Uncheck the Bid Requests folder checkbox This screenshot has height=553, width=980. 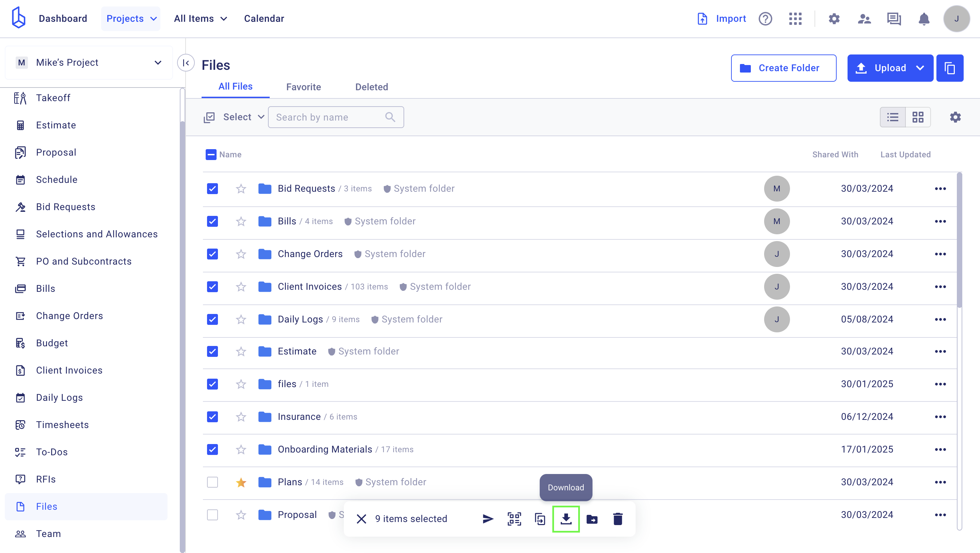point(212,189)
